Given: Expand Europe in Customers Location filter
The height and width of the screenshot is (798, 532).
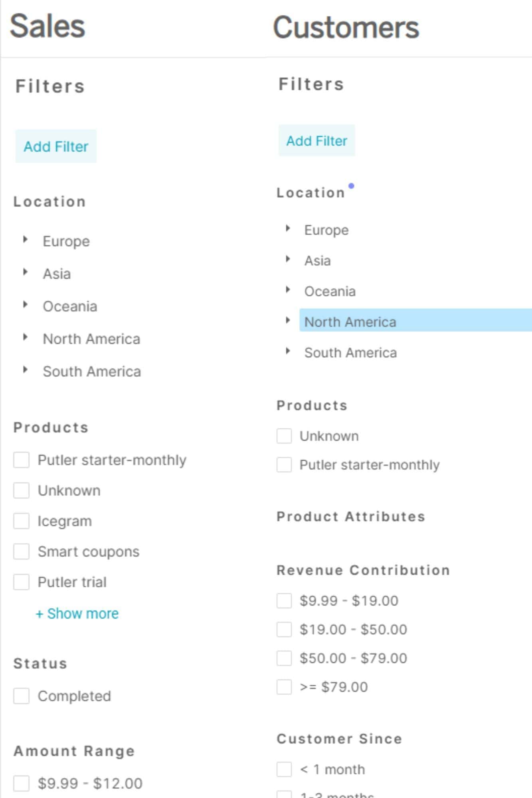Looking at the screenshot, I should [x=288, y=229].
